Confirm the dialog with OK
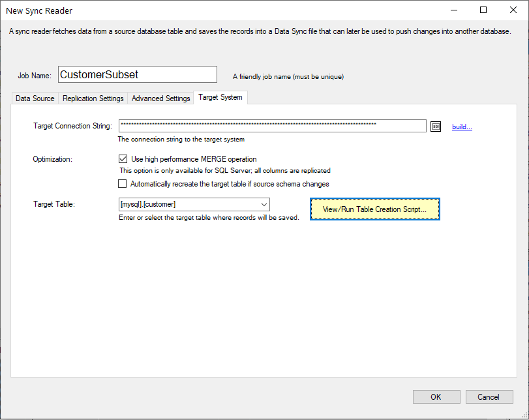This screenshot has height=420, width=529. point(436,397)
